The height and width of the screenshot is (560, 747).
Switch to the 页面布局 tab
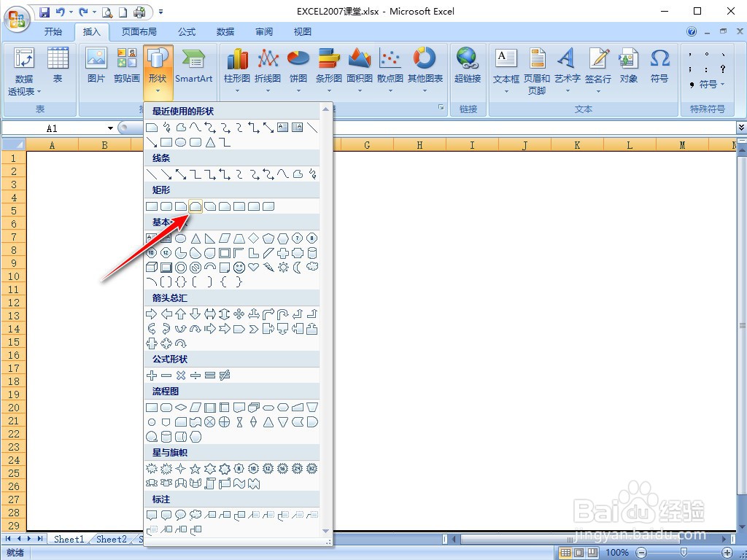click(x=139, y=31)
